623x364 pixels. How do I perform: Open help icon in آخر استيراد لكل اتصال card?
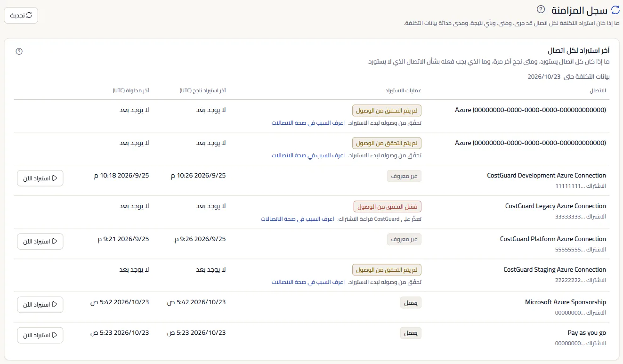point(19,51)
